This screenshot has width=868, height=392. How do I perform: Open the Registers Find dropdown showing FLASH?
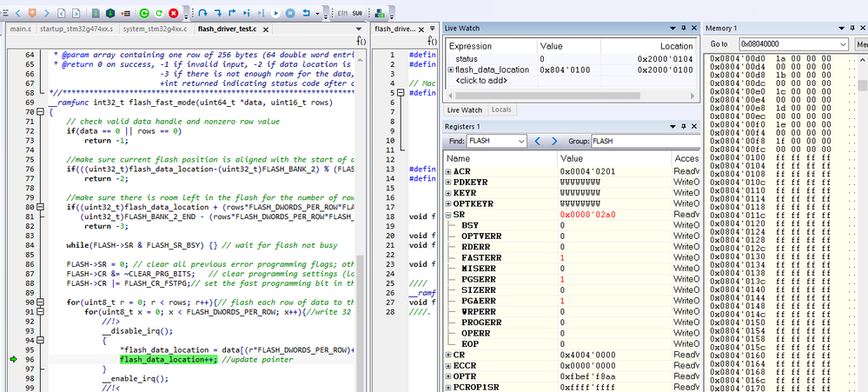(x=520, y=141)
